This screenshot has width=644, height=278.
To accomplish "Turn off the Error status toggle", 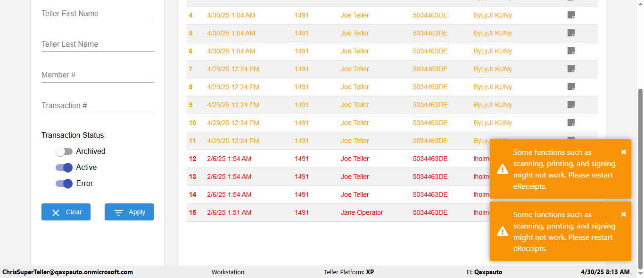I will click(x=64, y=184).
